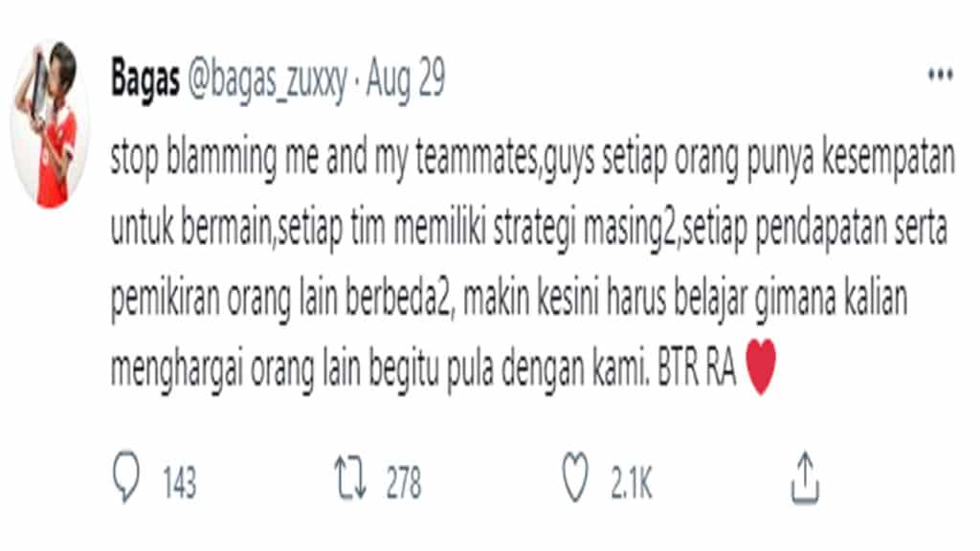Click the 'pemikiran orang lain berbeda2' phrase
Screen dimensions: 980x551
280,299
